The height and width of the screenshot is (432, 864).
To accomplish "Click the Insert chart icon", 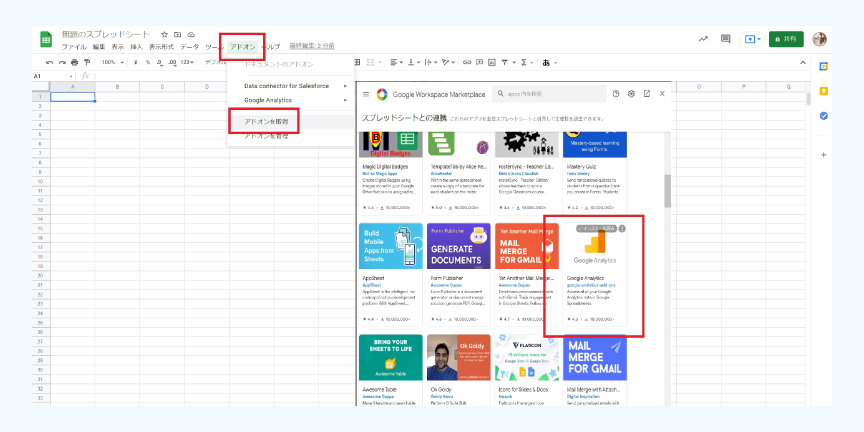I will click(492, 62).
